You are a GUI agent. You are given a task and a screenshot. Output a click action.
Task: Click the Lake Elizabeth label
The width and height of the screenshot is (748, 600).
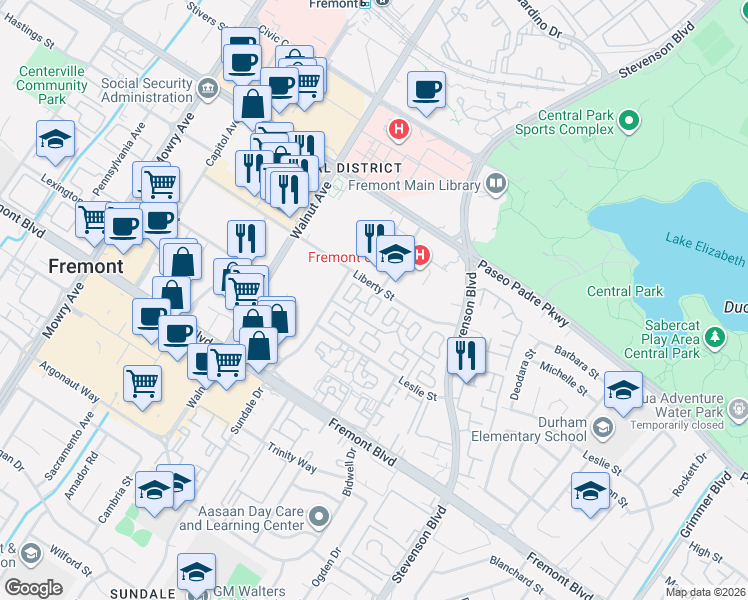(705, 249)
